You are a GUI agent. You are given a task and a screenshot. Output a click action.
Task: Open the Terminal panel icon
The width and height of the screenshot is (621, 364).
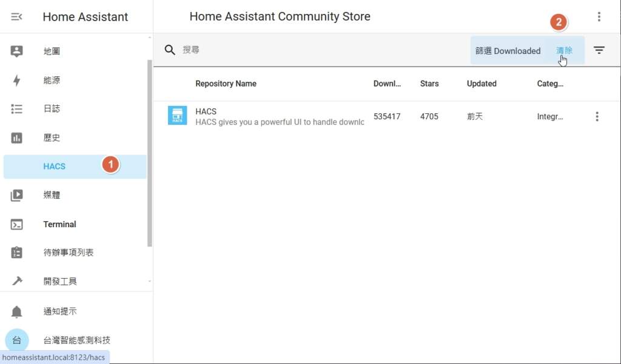click(17, 224)
